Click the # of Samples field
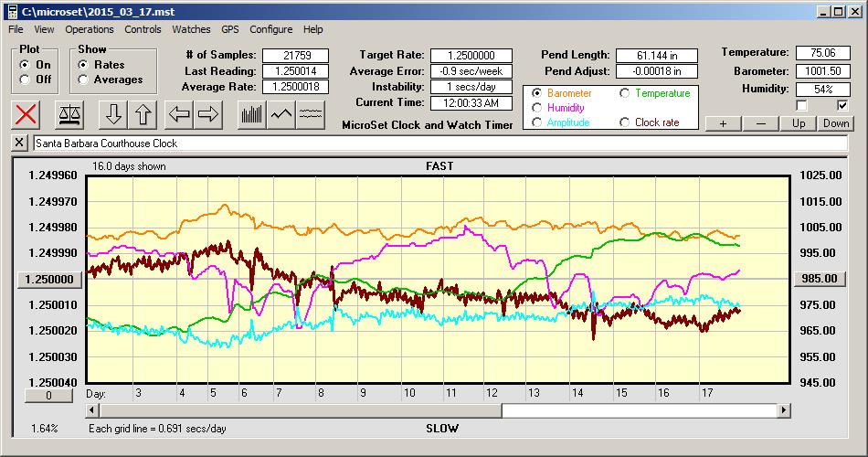The width and height of the screenshot is (868, 457). coord(296,56)
